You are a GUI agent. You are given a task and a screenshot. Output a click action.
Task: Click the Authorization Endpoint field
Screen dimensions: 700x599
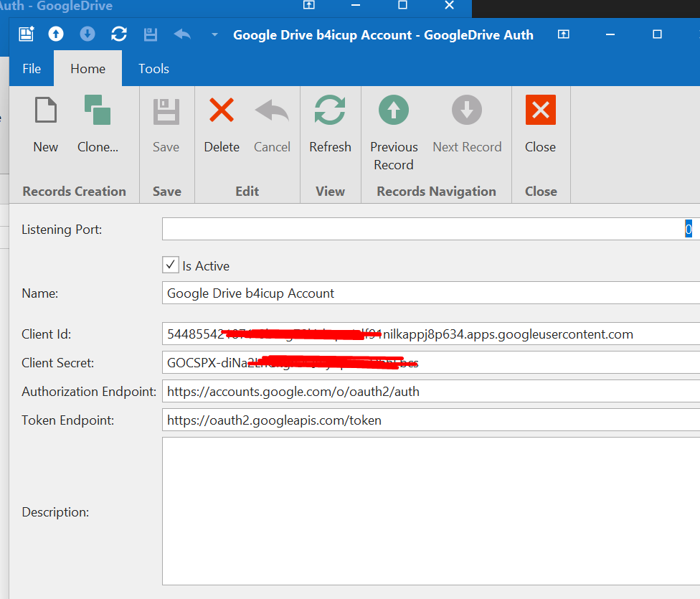[x=431, y=391]
